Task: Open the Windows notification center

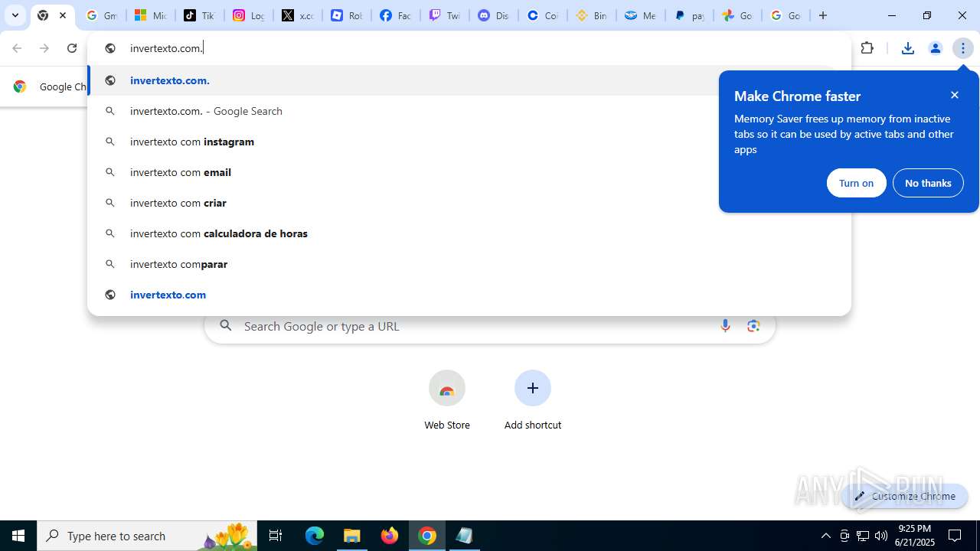Action: tap(955, 536)
